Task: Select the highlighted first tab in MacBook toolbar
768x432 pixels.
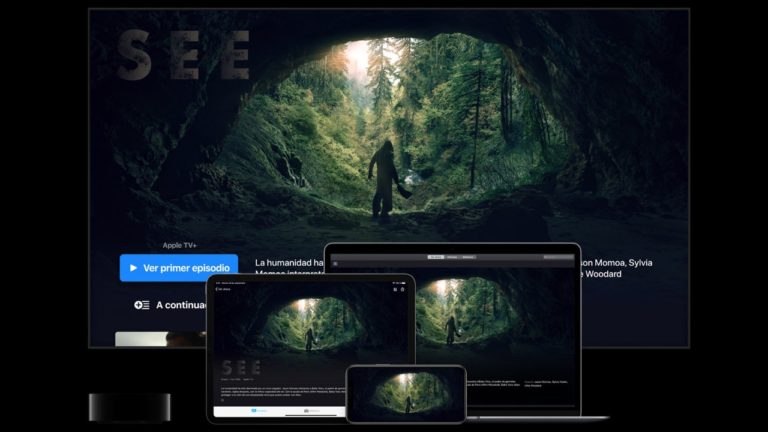Action: click(435, 257)
